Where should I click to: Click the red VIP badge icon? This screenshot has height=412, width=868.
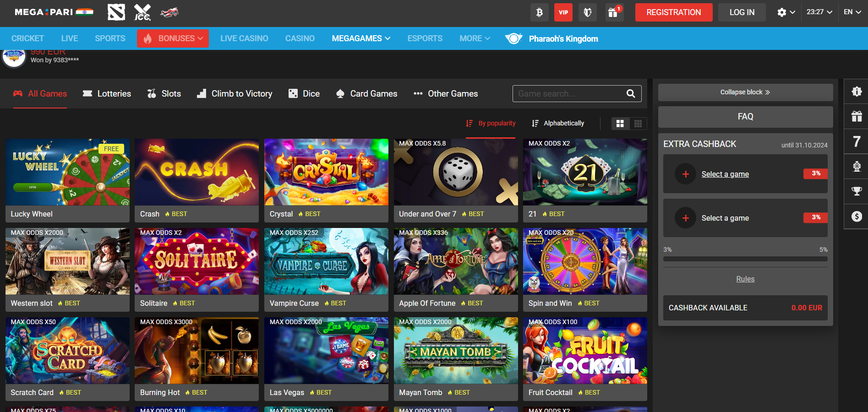pos(563,12)
